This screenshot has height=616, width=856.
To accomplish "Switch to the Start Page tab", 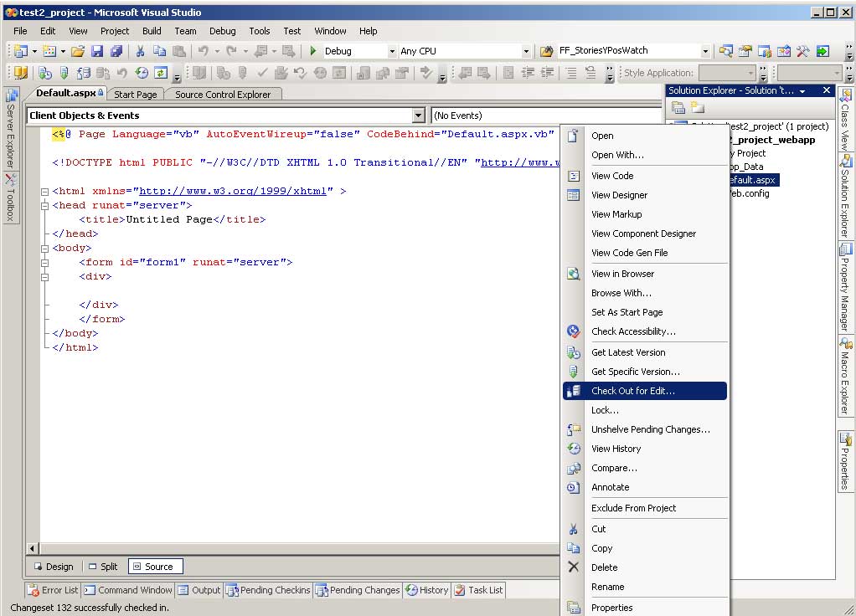I will point(136,95).
